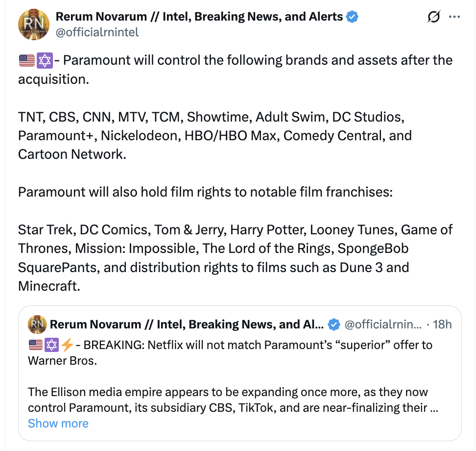Open the truncated @officialrnin handle in quote
Viewport: 476px width, 451px height.
tap(383, 325)
